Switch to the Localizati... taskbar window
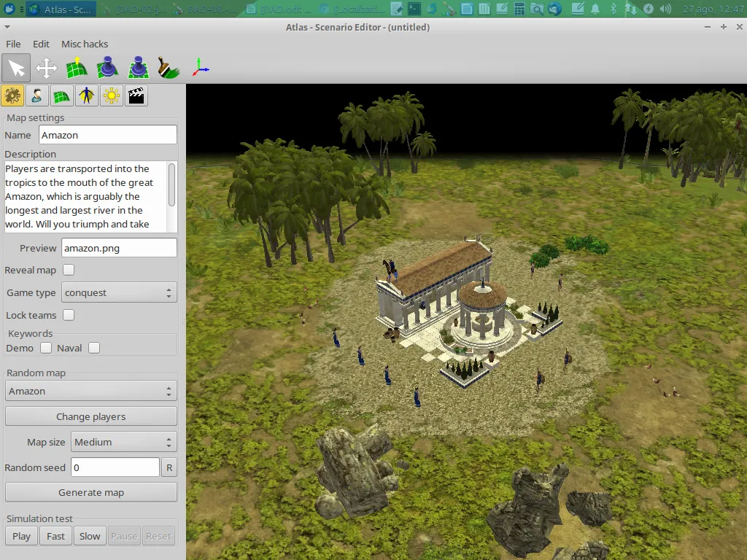 (x=351, y=9)
